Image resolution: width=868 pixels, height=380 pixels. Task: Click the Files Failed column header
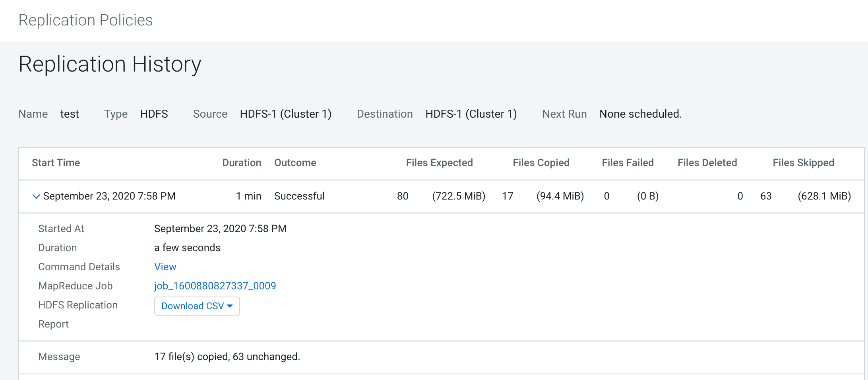pos(628,163)
